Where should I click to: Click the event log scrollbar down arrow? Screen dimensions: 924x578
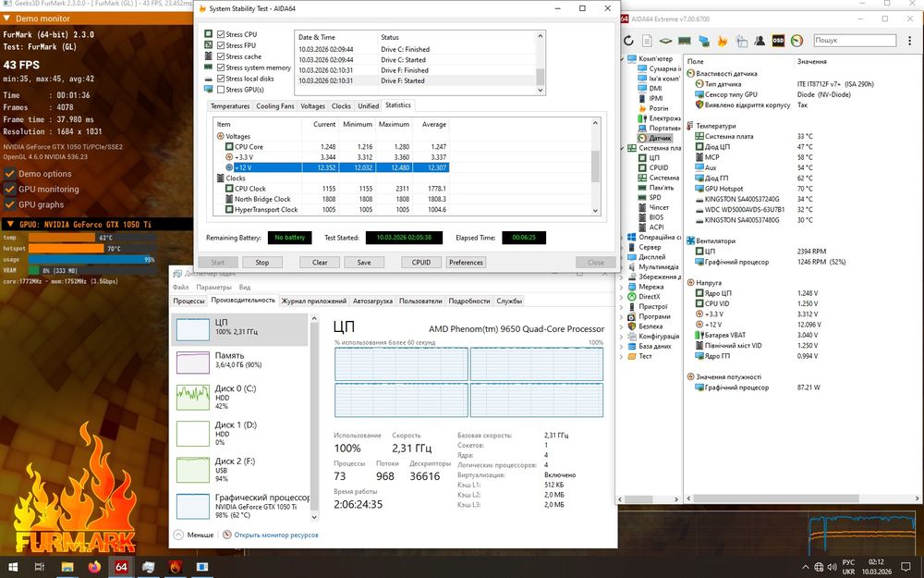541,91
